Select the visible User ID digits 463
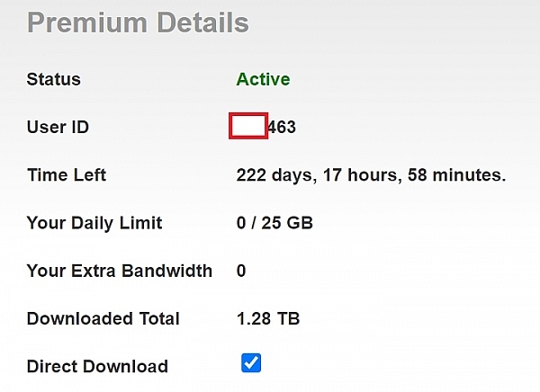Viewport: 540px width, 392px height. tap(282, 128)
